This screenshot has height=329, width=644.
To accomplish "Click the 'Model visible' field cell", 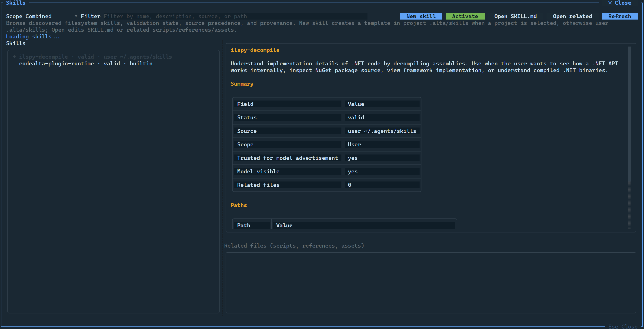I will [x=287, y=171].
